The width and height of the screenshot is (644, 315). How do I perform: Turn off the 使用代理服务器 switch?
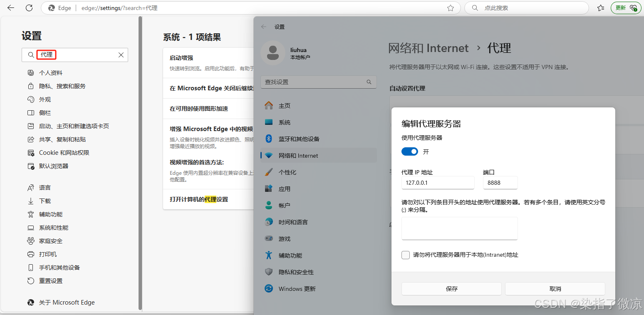(x=410, y=152)
